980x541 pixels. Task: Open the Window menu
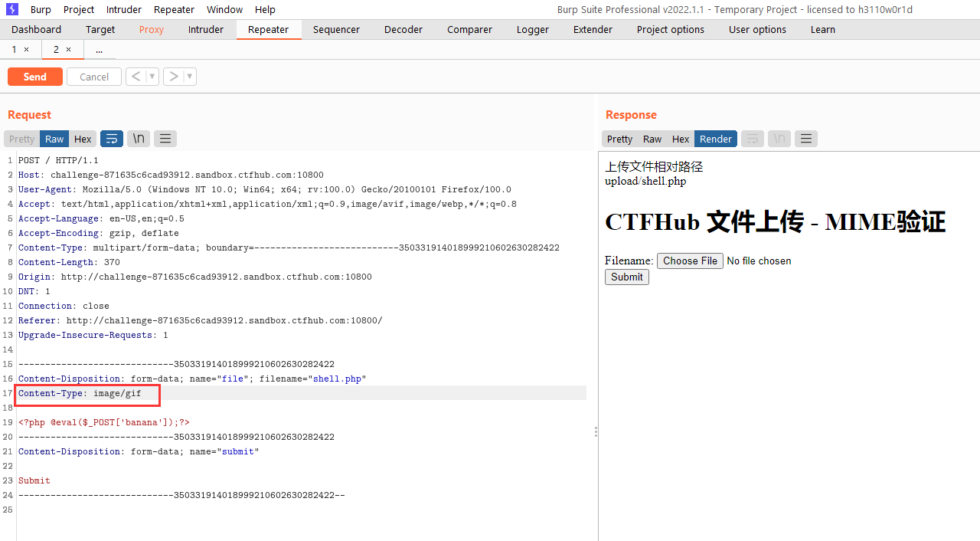pyautogui.click(x=224, y=9)
